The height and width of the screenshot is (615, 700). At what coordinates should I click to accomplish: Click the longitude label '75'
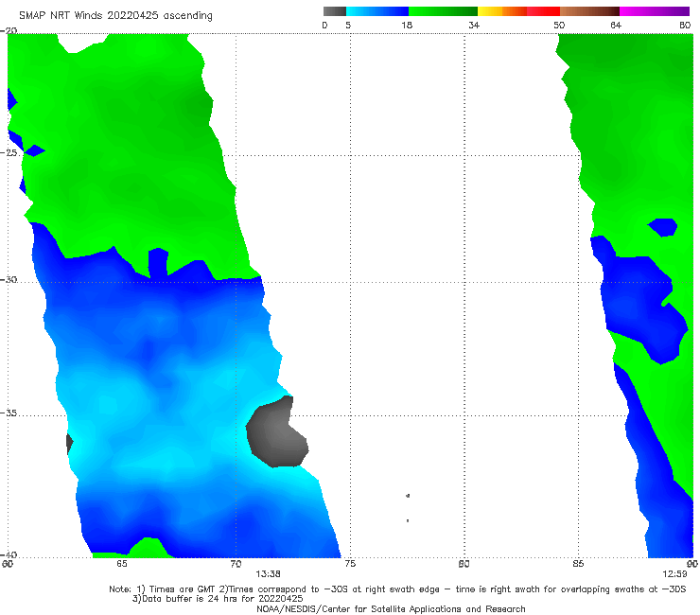350,564
